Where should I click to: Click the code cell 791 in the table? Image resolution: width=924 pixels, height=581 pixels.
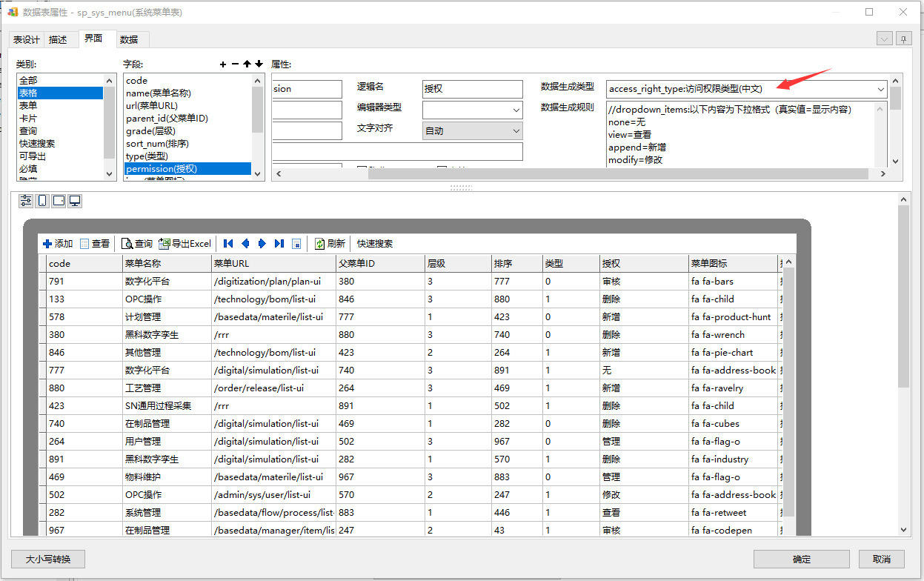pos(84,281)
